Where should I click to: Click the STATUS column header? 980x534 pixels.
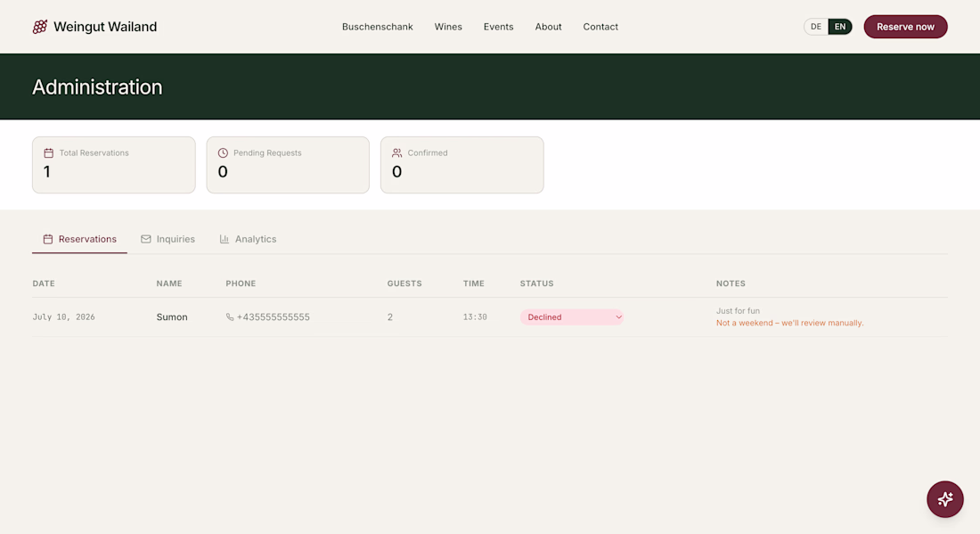tap(537, 283)
